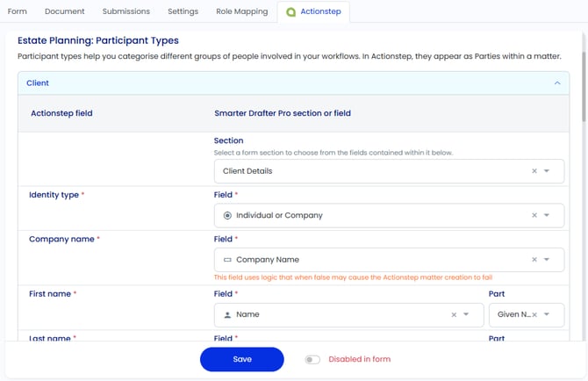Click the person icon beside Name
Image resolution: width=588 pixels, height=381 pixels.
coord(227,314)
